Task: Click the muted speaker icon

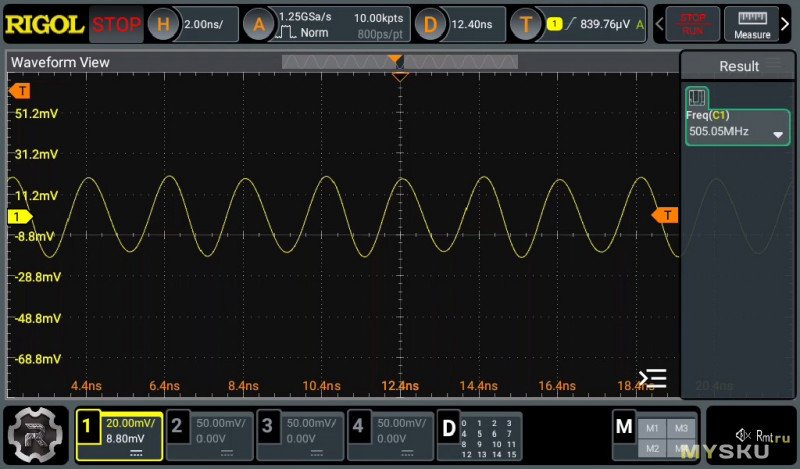Action: [x=743, y=435]
